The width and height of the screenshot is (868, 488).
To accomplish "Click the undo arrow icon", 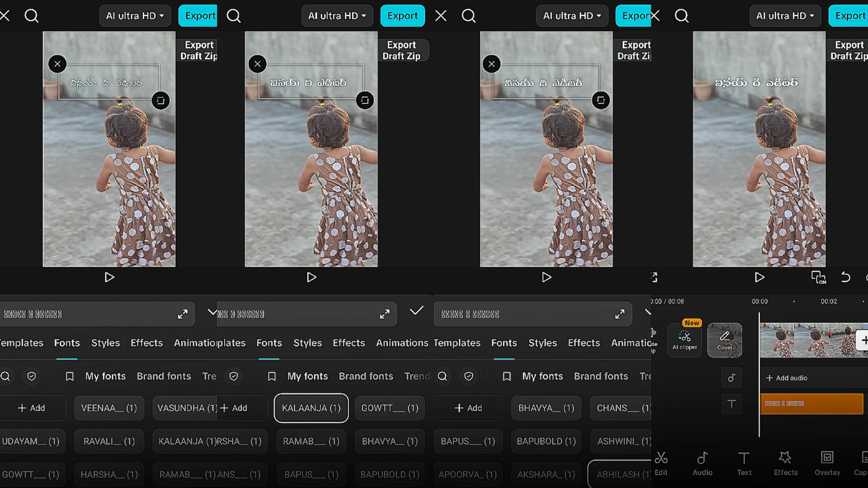I will coord(846,278).
